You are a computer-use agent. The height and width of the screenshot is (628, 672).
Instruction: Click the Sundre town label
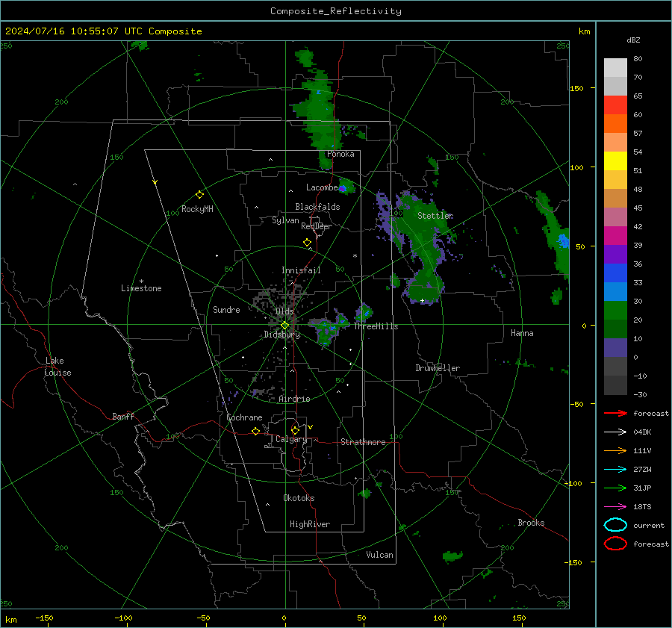(x=226, y=309)
